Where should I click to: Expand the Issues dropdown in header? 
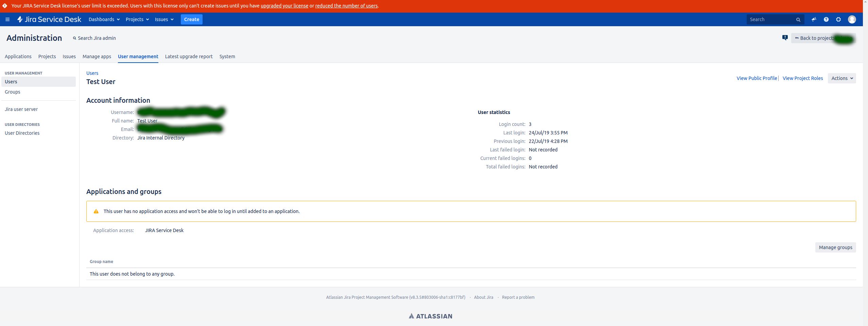click(164, 19)
